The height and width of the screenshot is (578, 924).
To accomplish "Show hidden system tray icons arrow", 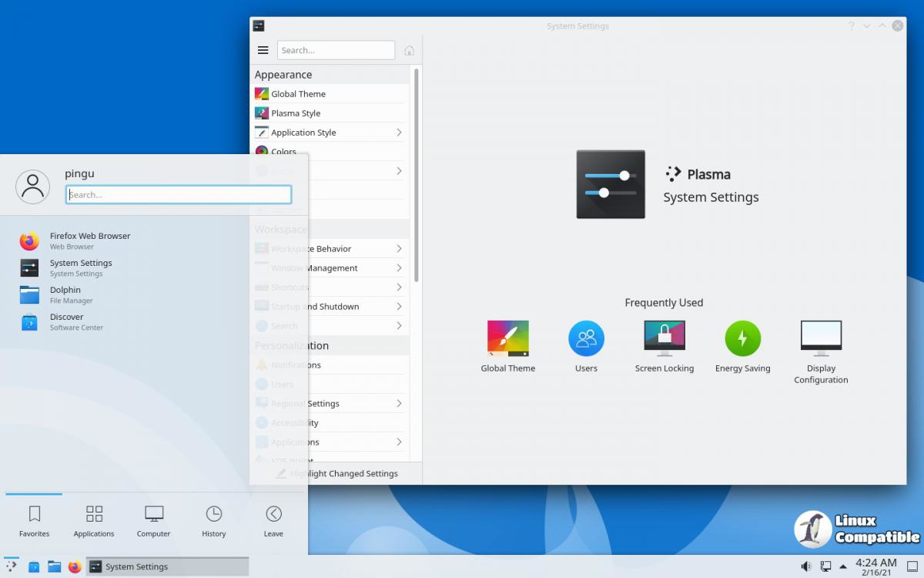I will (x=843, y=566).
